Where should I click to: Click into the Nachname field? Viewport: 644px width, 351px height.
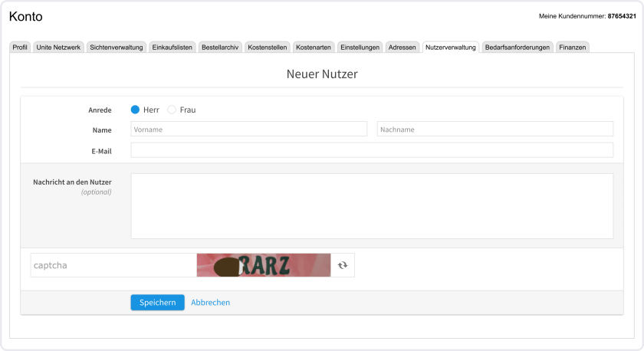[495, 130]
